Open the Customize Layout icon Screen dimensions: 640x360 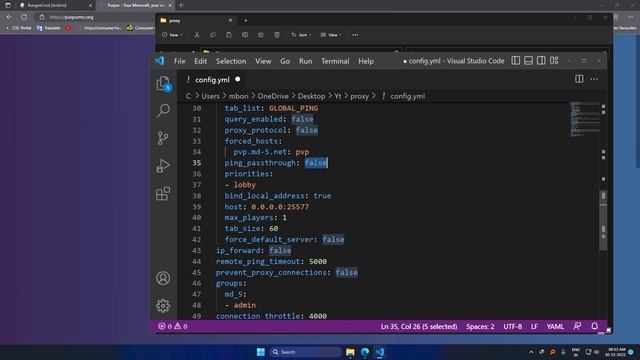click(x=554, y=61)
